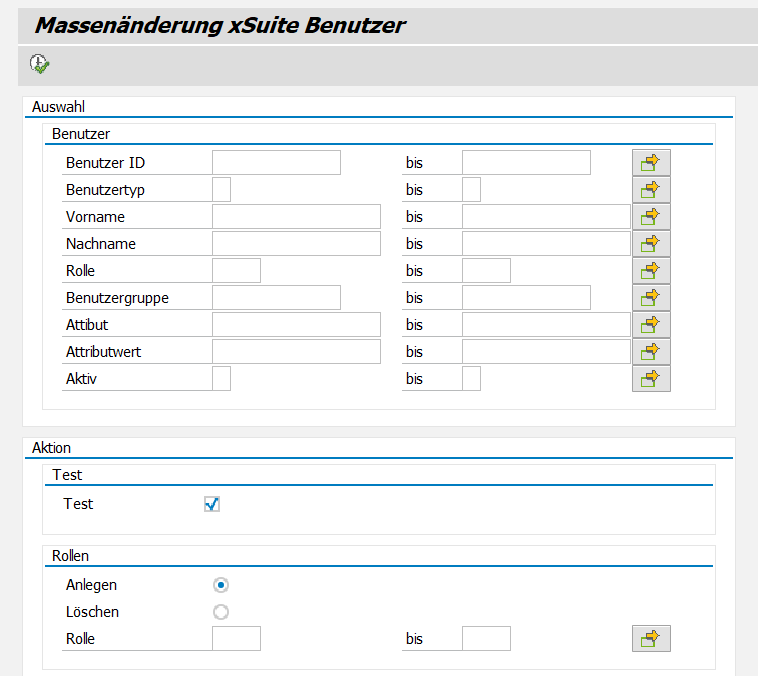Click the Massenänderung xSuite Benutzer title
The width and height of the screenshot is (758, 676).
click(x=220, y=25)
